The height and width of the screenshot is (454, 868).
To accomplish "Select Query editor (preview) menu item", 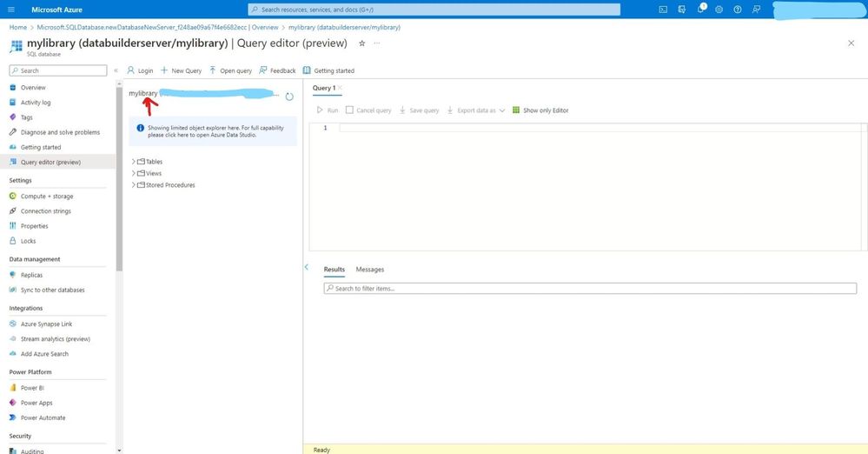I will (51, 163).
